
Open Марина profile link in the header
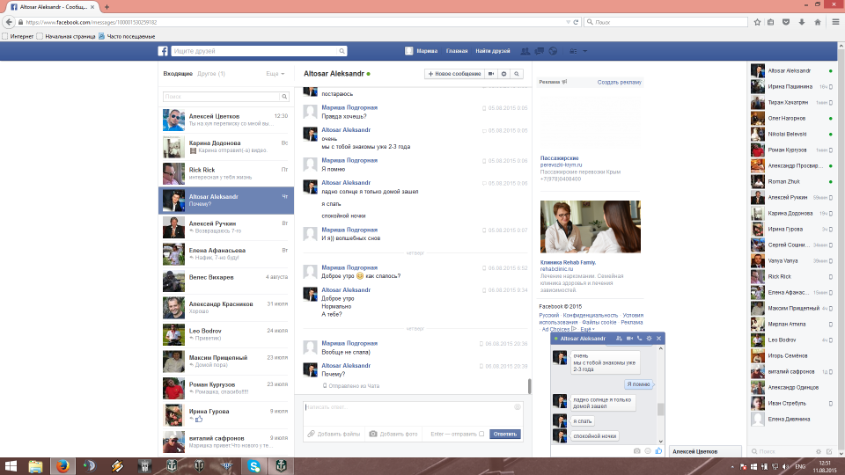point(421,51)
